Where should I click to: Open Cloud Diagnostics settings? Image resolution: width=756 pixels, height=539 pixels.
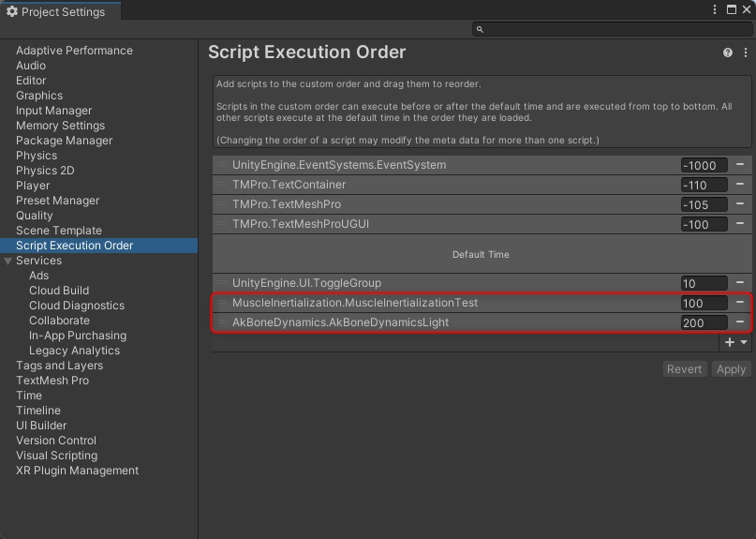(x=77, y=306)
